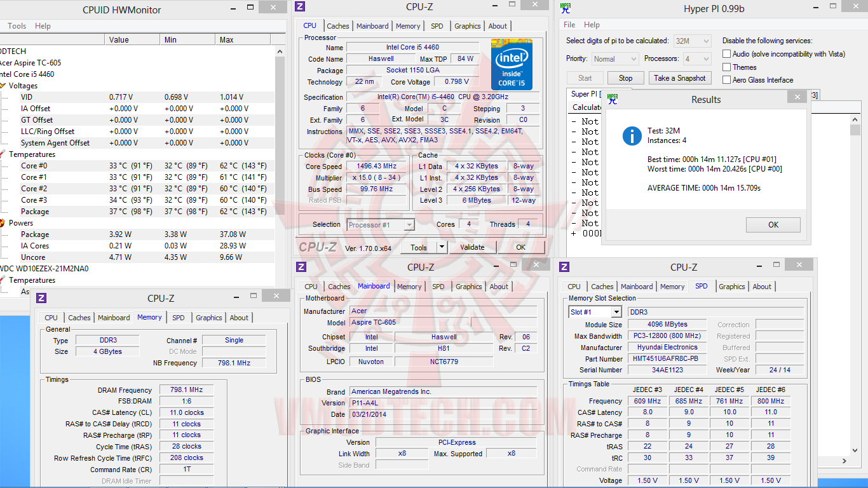The width and height of the screenshot is (868, 488).
Task: Click the CPU-Z icon in the topmost CPU-Z title bar
Action: [301, 7]
